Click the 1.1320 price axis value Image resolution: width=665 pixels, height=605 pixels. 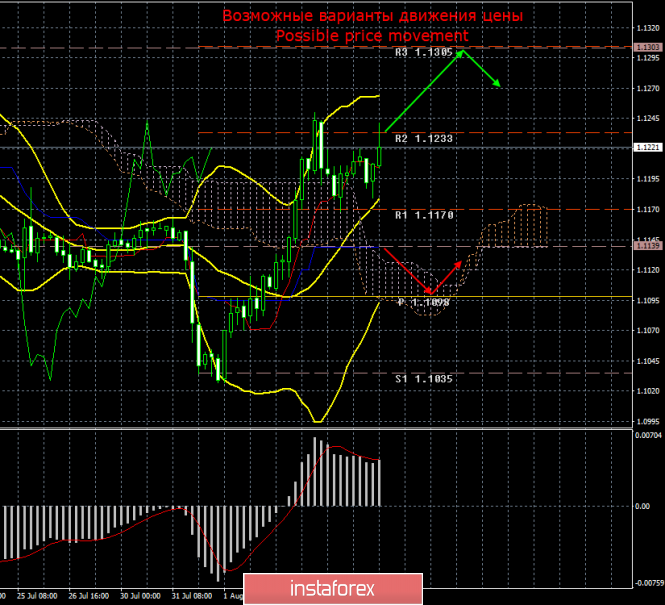[x=648, y=28]
